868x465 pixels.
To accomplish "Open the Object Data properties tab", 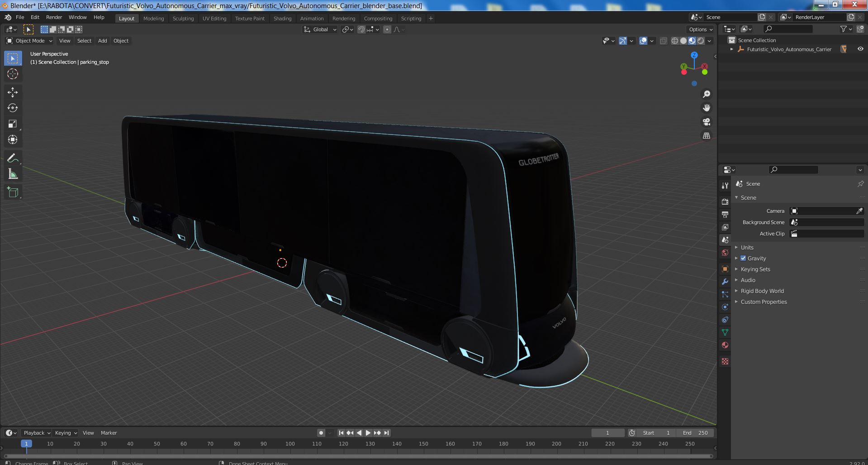I will tap(725, 332).
